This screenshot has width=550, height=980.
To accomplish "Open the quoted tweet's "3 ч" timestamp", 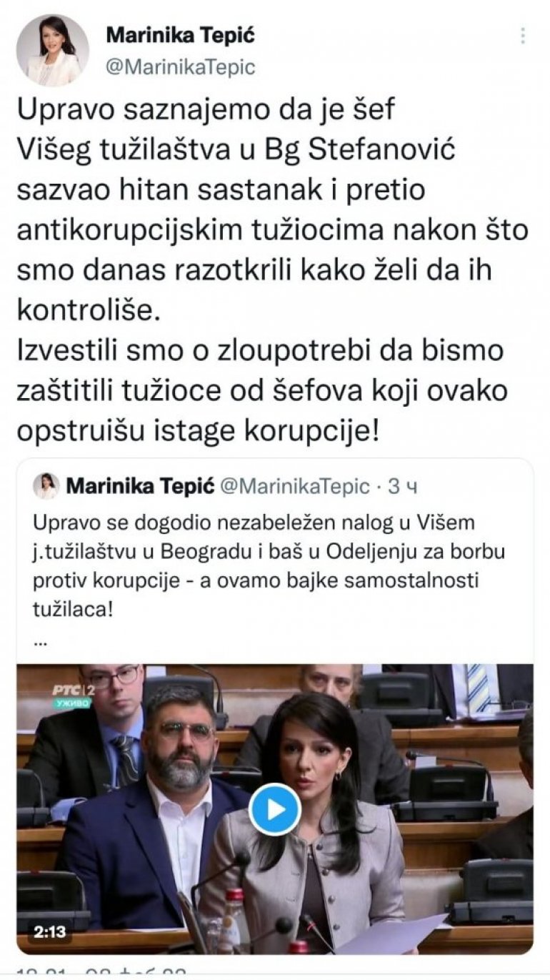I will click(401, 487).
